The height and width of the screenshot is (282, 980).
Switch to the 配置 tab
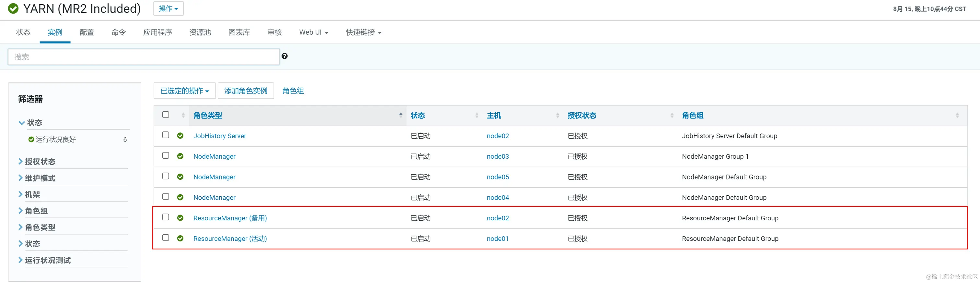click(x=87, y=32)
